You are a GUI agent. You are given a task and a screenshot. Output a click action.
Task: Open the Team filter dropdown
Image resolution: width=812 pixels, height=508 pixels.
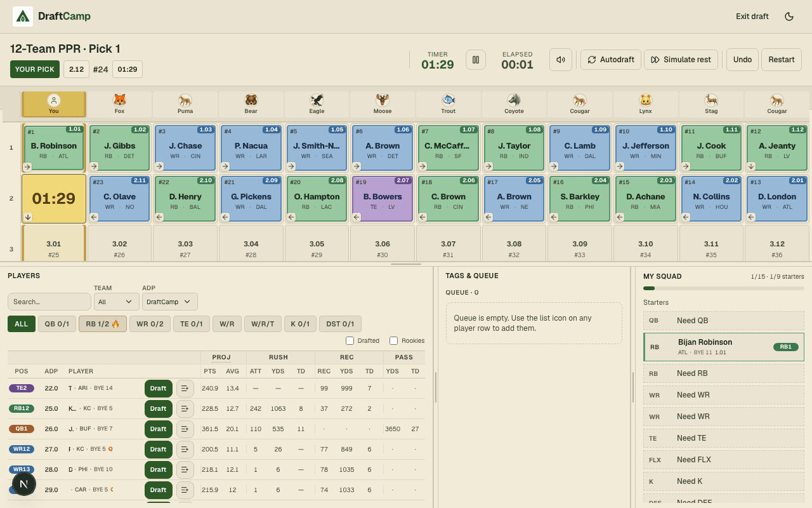tap(117, 302)
